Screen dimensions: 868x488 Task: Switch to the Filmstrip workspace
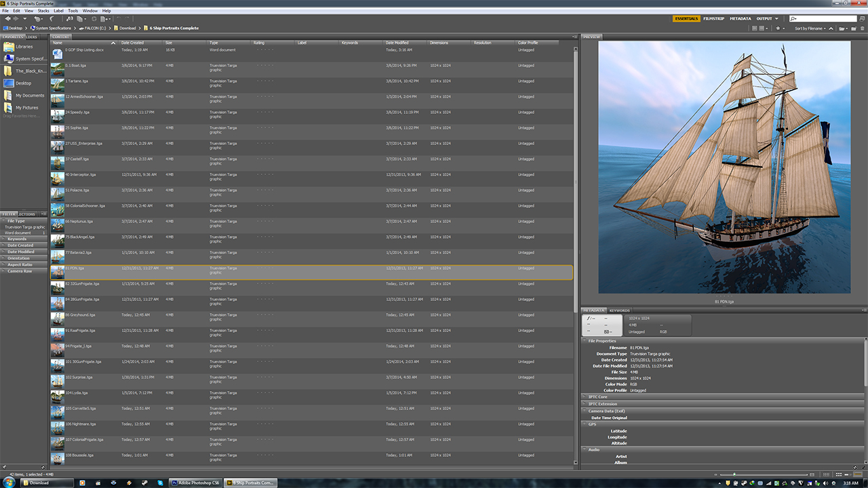(x=713, y=18)
